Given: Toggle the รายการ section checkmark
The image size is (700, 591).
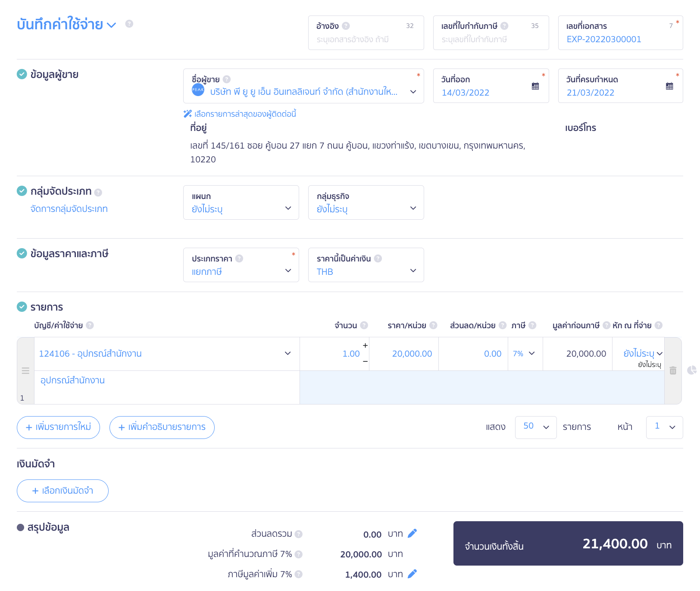Looking at the screenshot, I should [22, 307].
